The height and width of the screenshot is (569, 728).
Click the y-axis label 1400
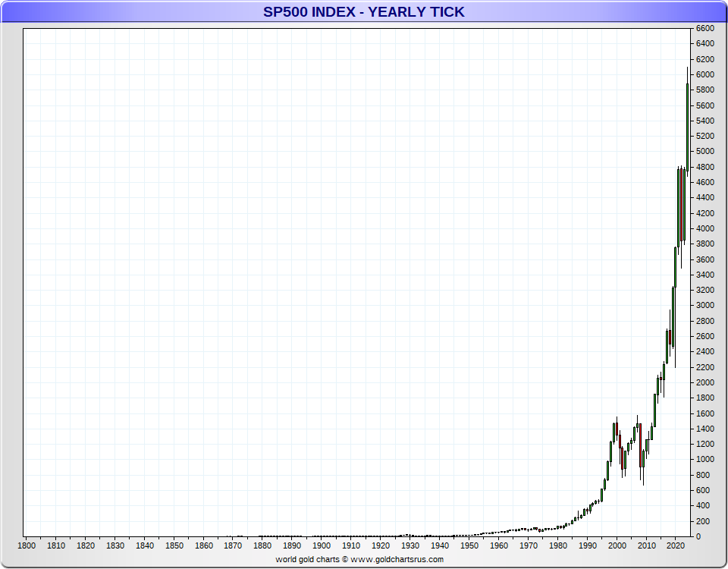coord(704,429)
